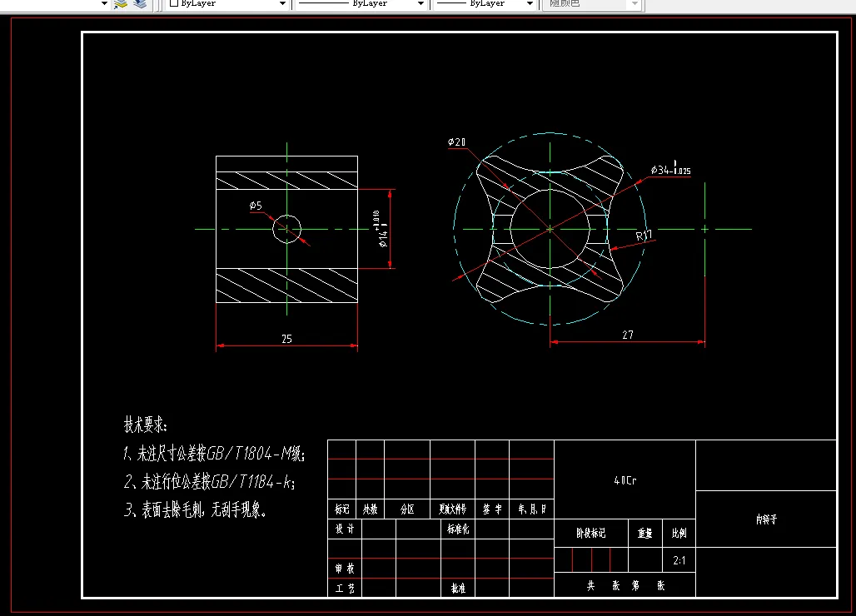Screen dimensions: 856x616
Task: Select the Φ5 hole dimension text
Action: (256, 206)
